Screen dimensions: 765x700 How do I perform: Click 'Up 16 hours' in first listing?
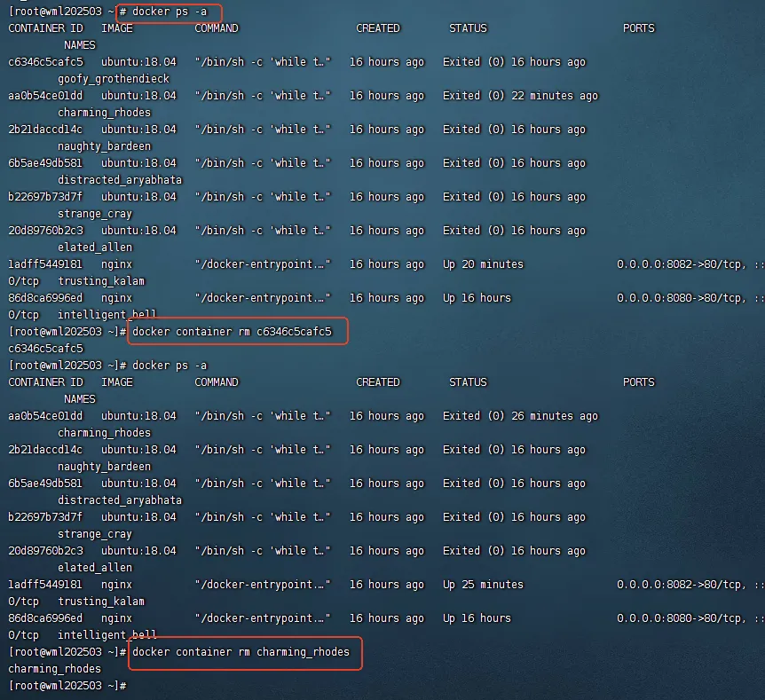point(477,298)
